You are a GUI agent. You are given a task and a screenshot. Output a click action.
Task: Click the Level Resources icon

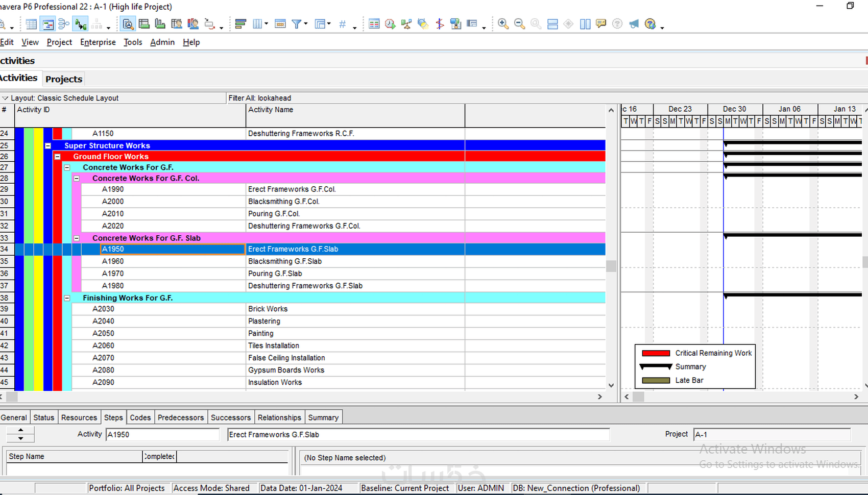pos(406,24)
